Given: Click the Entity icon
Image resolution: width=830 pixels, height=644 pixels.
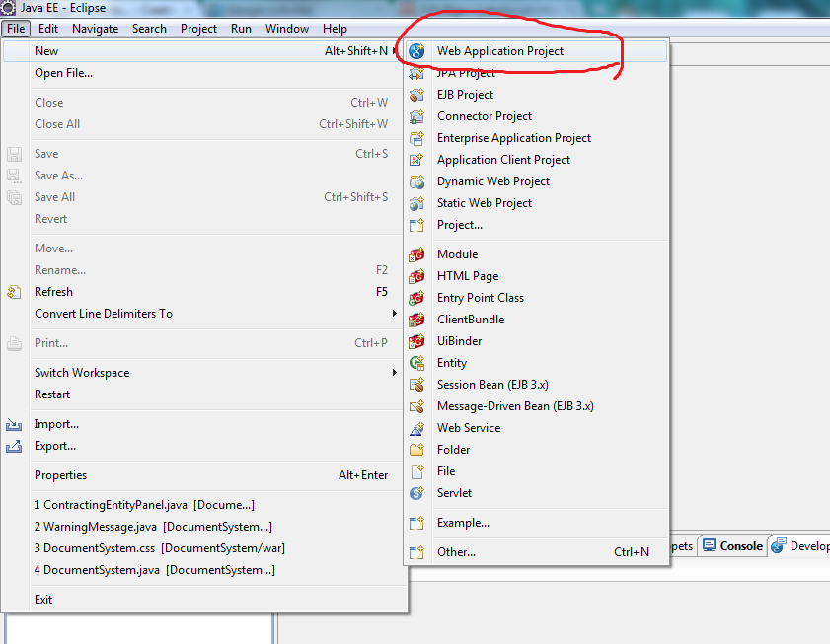Looking at the screenshot, I should point(416,363).
